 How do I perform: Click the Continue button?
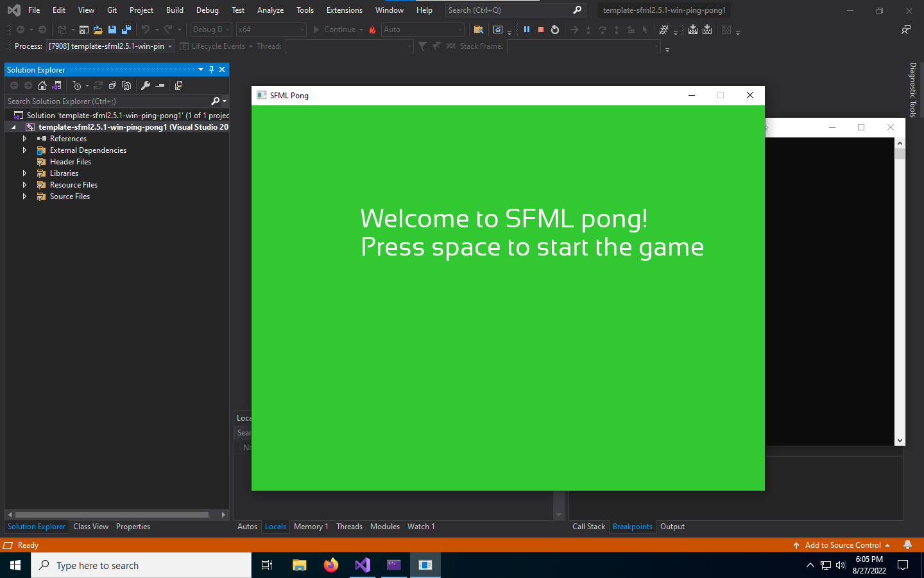(x=334, y=30)
